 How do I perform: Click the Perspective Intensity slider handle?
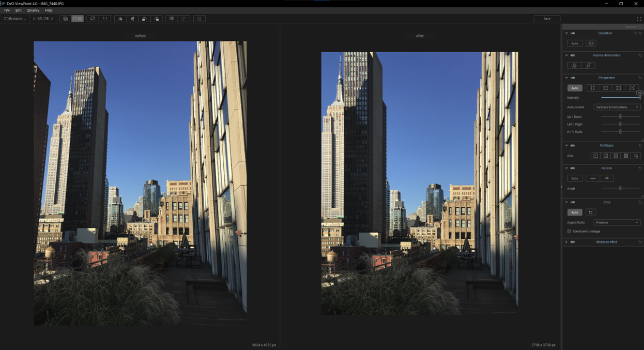coord(639,97)
